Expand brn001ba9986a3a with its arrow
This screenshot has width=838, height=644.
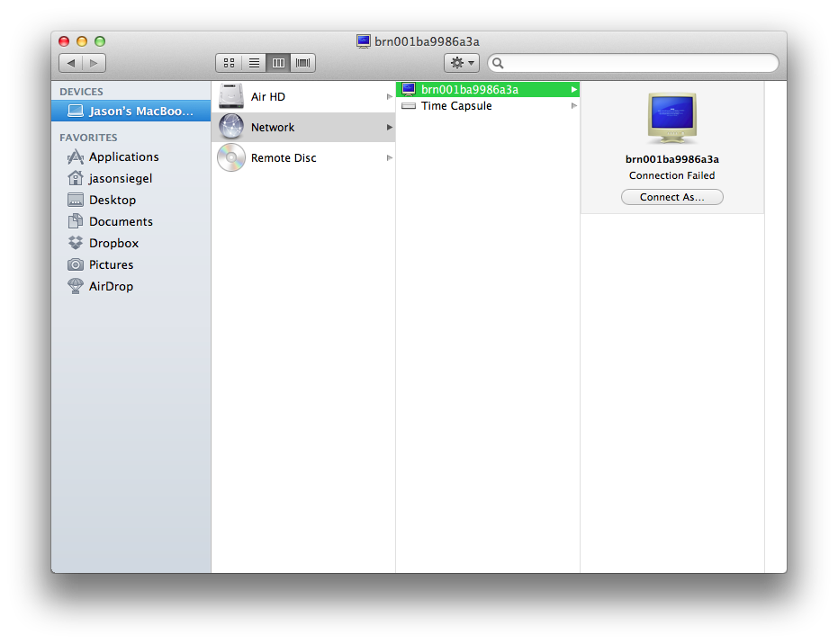[574, 90]
